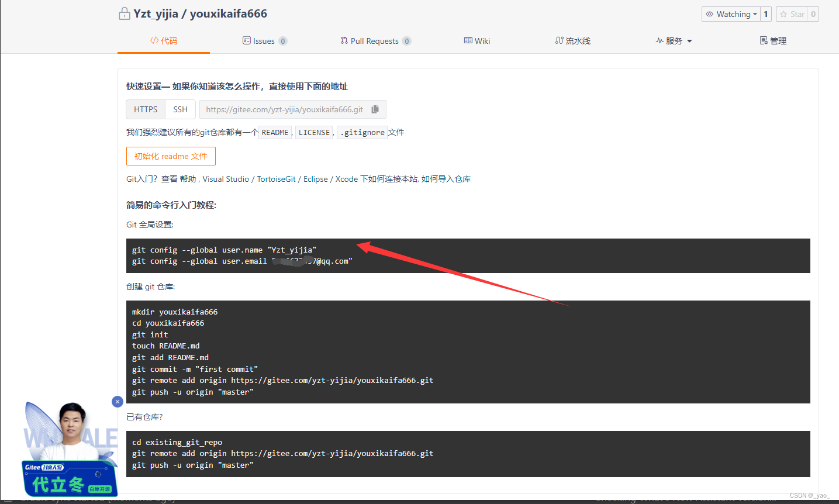Copy the repository URL with clipboard icon
This screenshot has height=504, width=839.
(x=375, y=109)
